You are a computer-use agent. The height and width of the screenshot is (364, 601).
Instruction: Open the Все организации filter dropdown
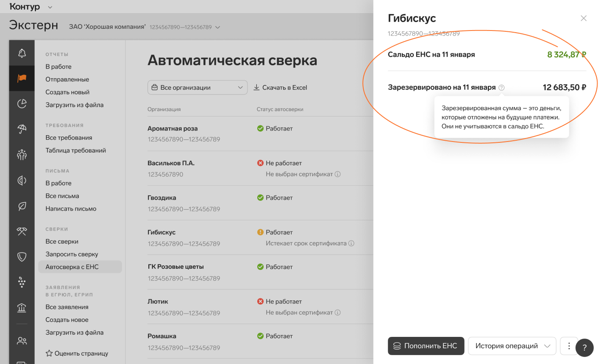coord(198,87)
